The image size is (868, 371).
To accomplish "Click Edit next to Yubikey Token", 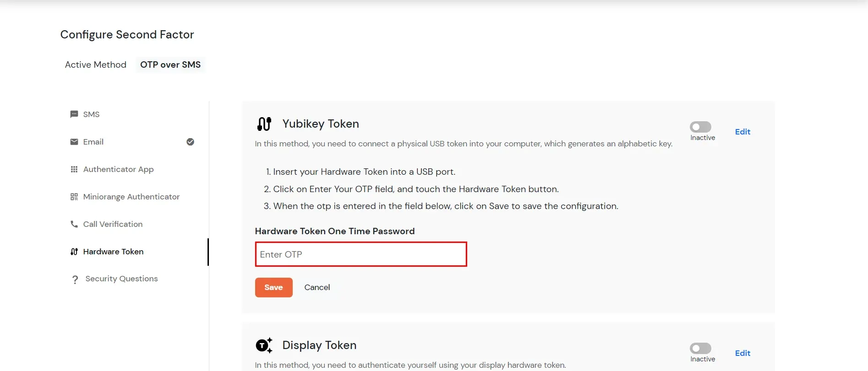I will [742, 131].
